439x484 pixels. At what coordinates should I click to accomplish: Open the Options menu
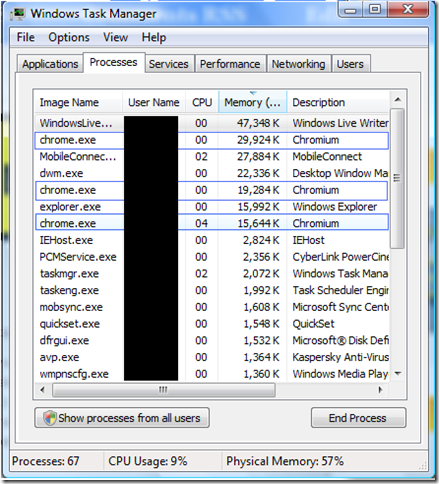tap(69, 37)
